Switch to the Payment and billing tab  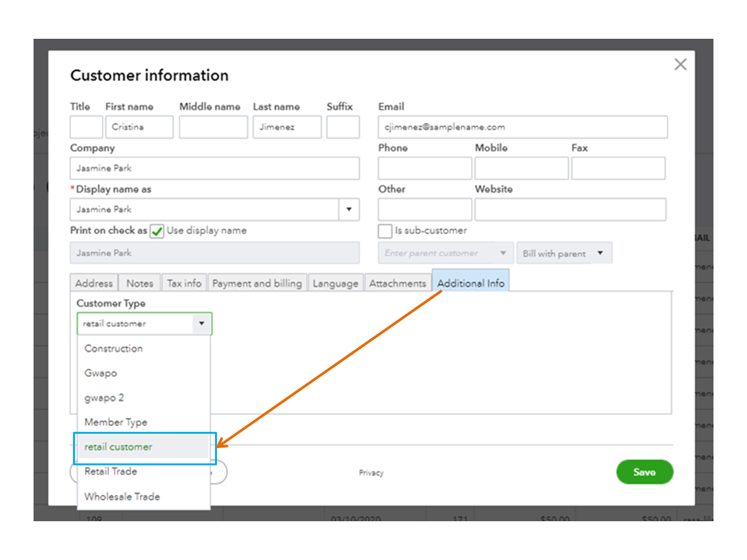257,283
